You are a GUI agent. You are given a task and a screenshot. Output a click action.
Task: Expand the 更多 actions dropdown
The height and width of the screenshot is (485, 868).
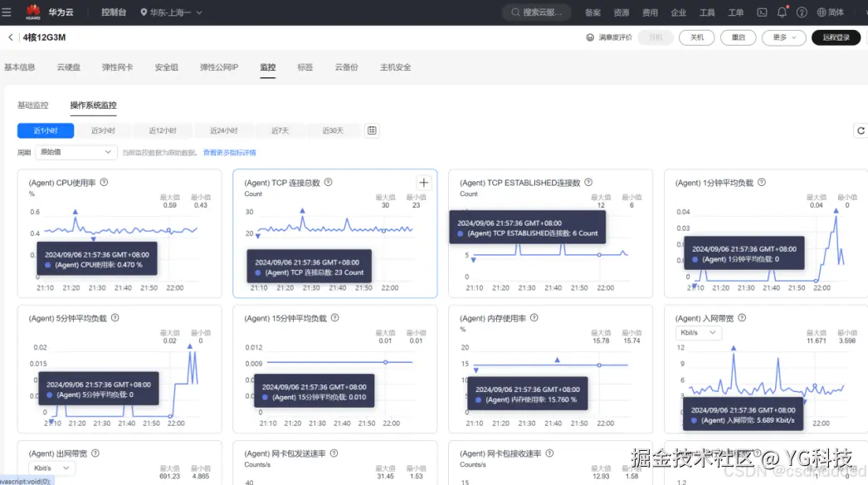[x=784, y=37]
